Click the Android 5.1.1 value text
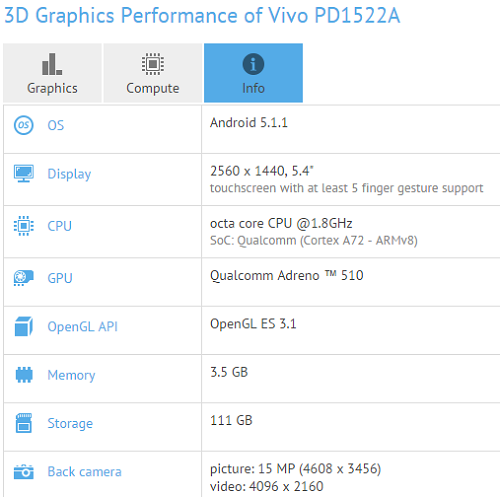The image size is (500, 497). (249, 123)
